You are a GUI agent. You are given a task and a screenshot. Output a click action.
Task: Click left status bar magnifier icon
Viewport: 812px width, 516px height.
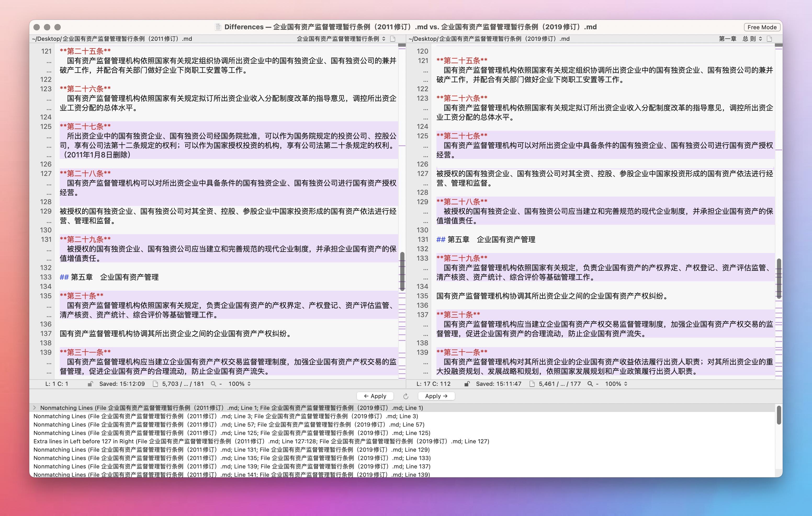213,384
